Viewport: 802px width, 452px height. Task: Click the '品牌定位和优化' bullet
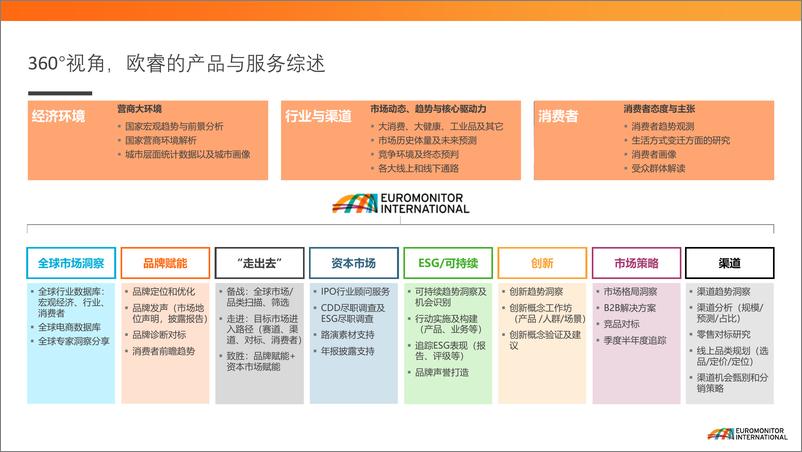[164, 291]
